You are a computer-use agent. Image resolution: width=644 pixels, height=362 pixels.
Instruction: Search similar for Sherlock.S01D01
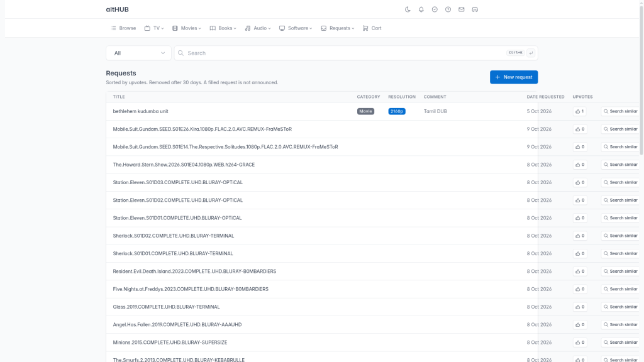(x=620, y=254)
